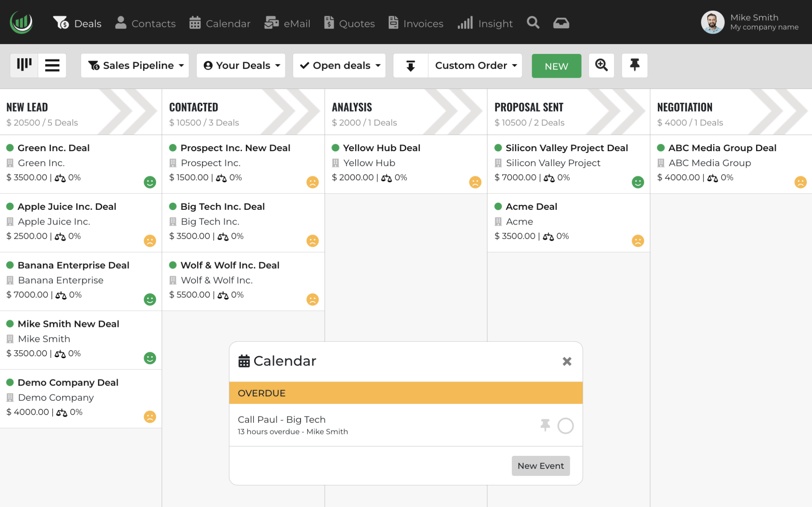Screen dimensions: 812x507
Task: Click the green logo icon at top left
Action: click(x=21, y=23)
